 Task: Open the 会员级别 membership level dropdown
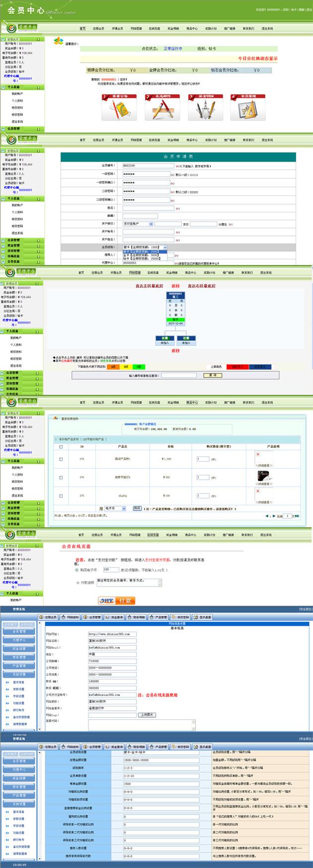click(x=145, y=247)
